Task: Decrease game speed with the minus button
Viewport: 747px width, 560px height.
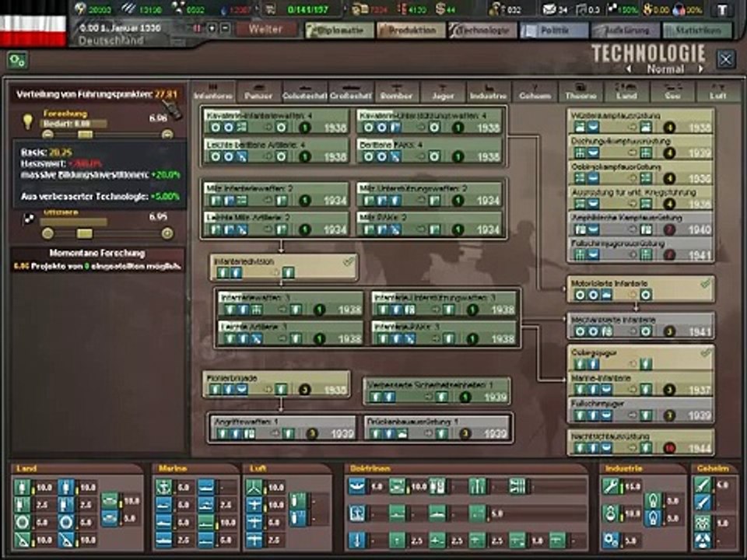Action: point(226,29)
